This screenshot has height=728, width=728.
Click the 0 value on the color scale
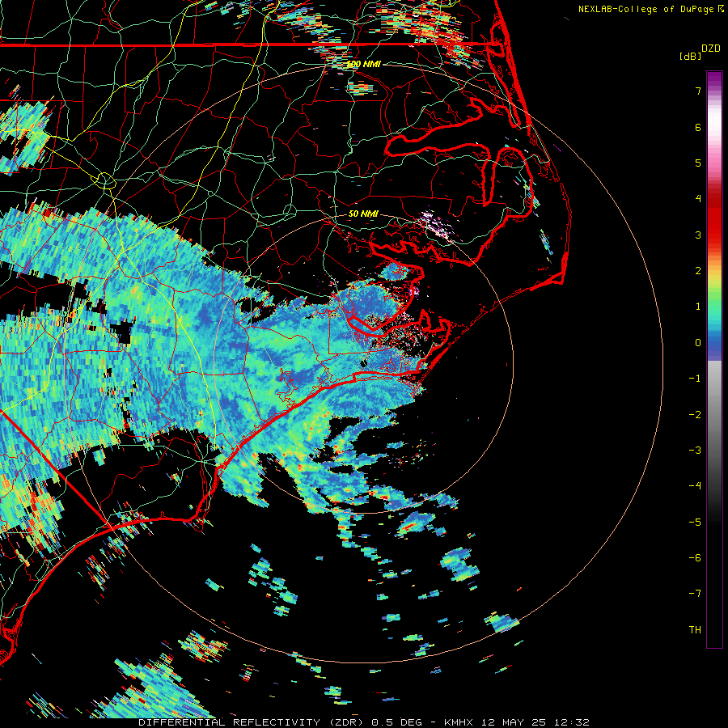click(698, 343)
